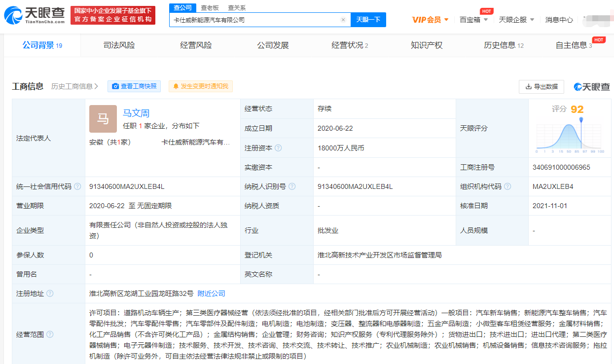Screen dimensions: 614x364
Task: Switch to the 经营风险 tab
Action: point(196,45)
